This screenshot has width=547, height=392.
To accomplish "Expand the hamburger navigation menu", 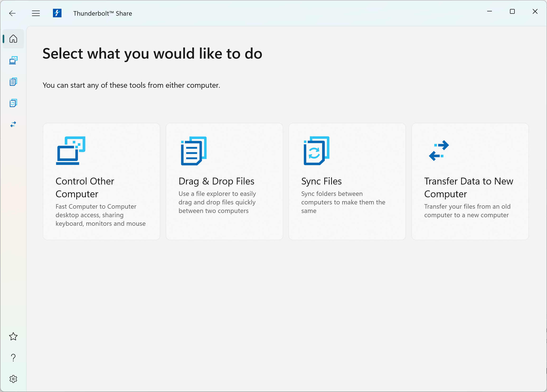I will click(36, 13).
